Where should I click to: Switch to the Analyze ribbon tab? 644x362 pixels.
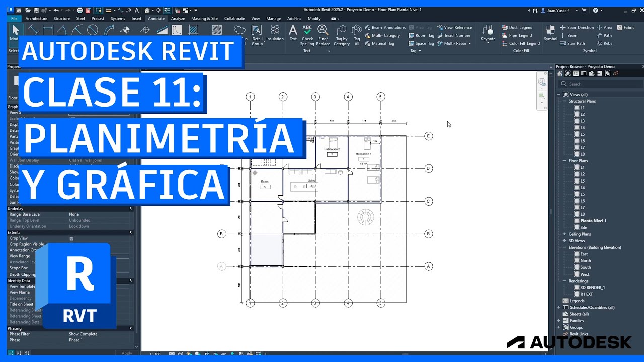178,19
